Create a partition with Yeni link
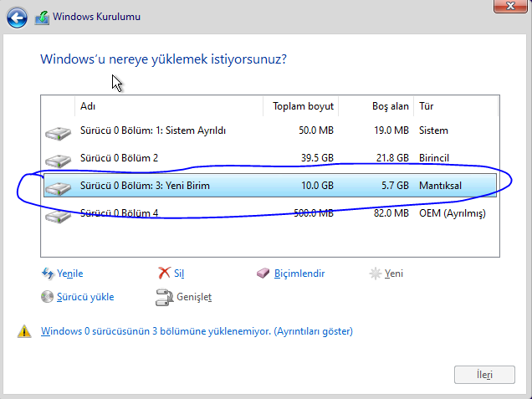532x399 pixels. coord(394,274)
